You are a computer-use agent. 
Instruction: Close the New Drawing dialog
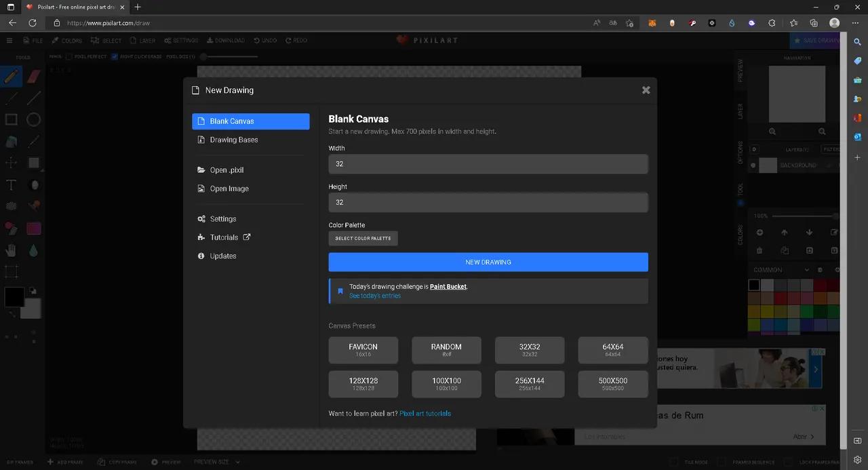tap(646, 90)
